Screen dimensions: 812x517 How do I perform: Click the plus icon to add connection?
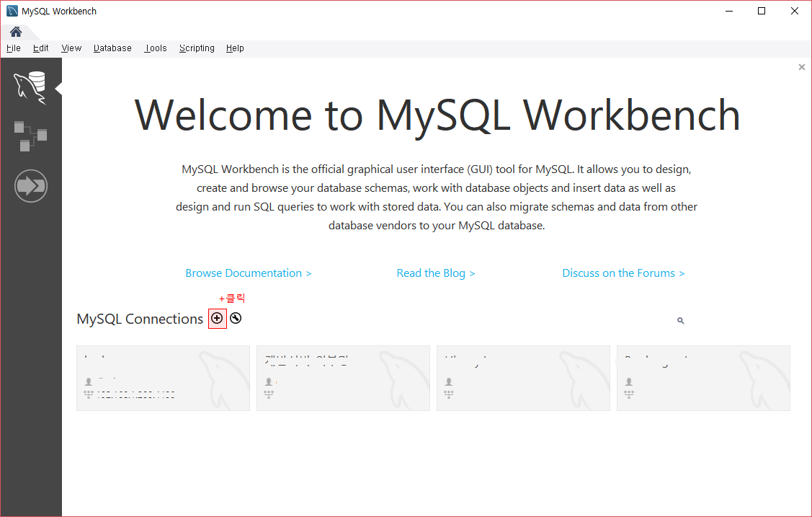pos(217,318)
